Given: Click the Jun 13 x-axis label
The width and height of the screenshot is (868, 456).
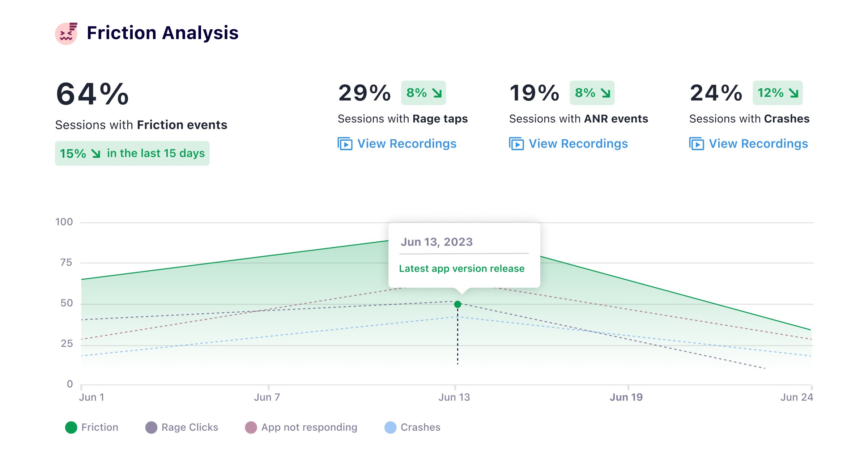Looking at the screenshot, I should tap(454, 397).
